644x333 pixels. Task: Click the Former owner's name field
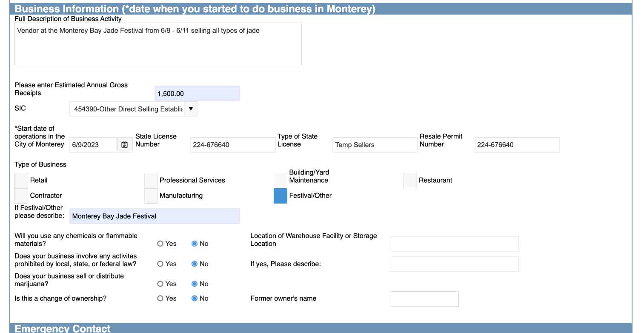pos(424,299)
